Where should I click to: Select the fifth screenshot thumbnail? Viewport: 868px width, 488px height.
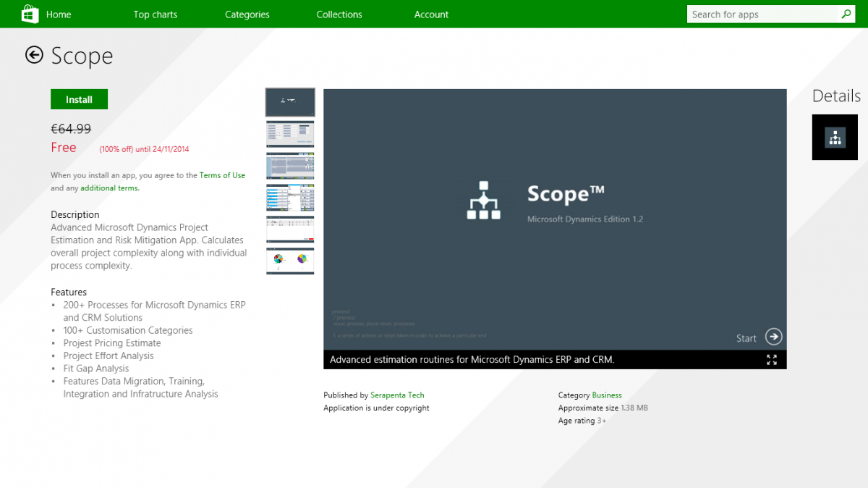coord(290,229)
